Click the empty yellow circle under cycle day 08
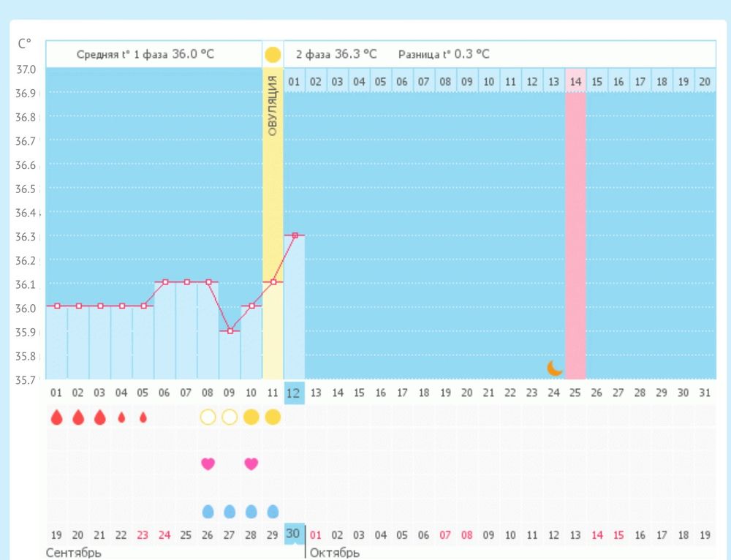Viewport: 731px width, 560px height. [x=208, y=417]
